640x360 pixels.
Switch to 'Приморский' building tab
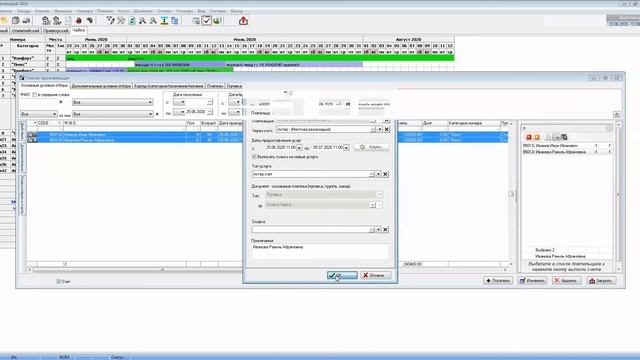pyautogui.click(x=56, y=31)
